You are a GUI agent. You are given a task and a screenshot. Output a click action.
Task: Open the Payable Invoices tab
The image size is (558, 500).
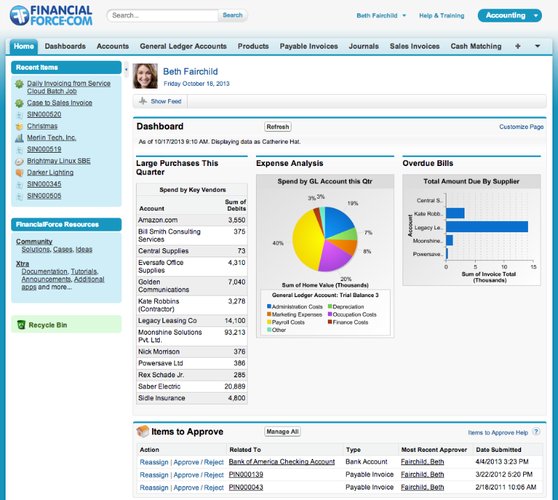309,46
